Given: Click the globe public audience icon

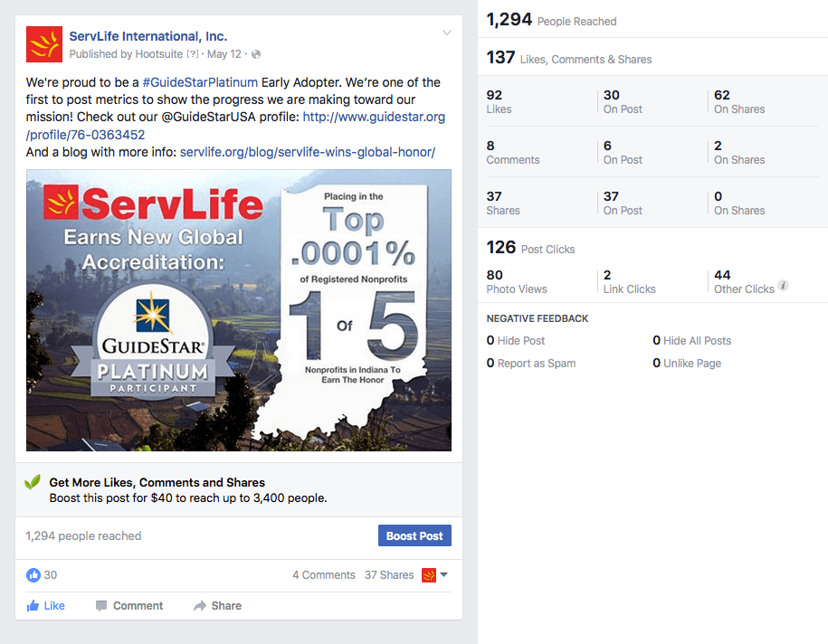Looking at the screenshot, I should tap(256, 54).
